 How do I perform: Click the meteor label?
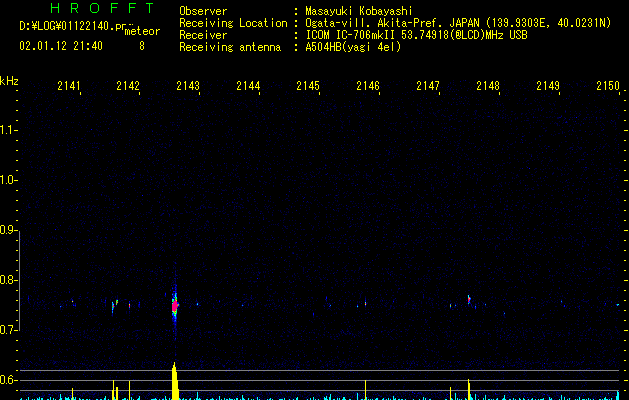point(142,31)
